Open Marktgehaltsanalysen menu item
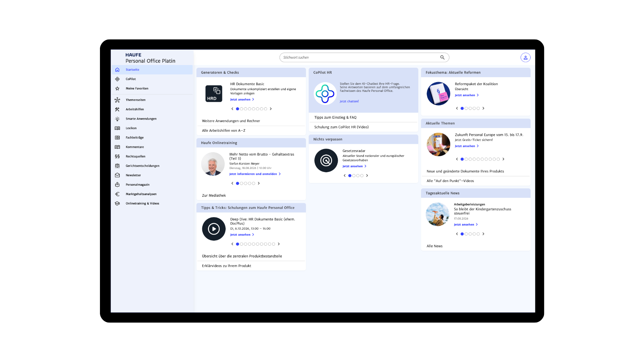This screenshot has height=362, width=644. click(152, 194)
